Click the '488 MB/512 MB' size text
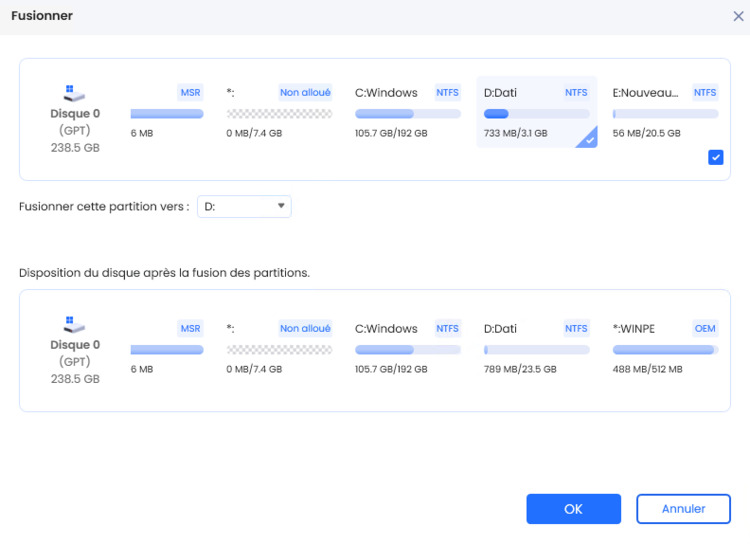This screenshot has width=750, height=544. point(647,369)
